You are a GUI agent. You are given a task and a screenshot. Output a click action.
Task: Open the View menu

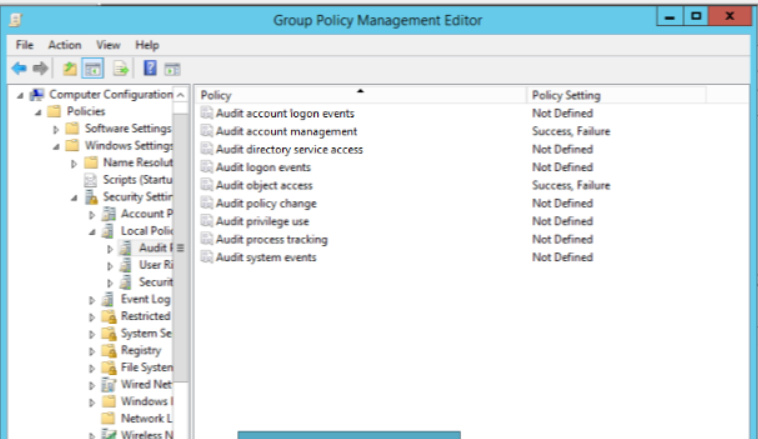click(108, 45)
